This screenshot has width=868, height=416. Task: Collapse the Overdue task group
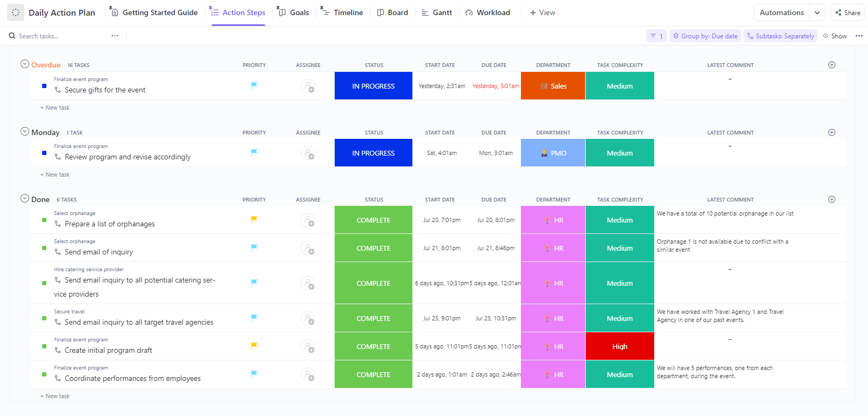(x=25, y=64)
